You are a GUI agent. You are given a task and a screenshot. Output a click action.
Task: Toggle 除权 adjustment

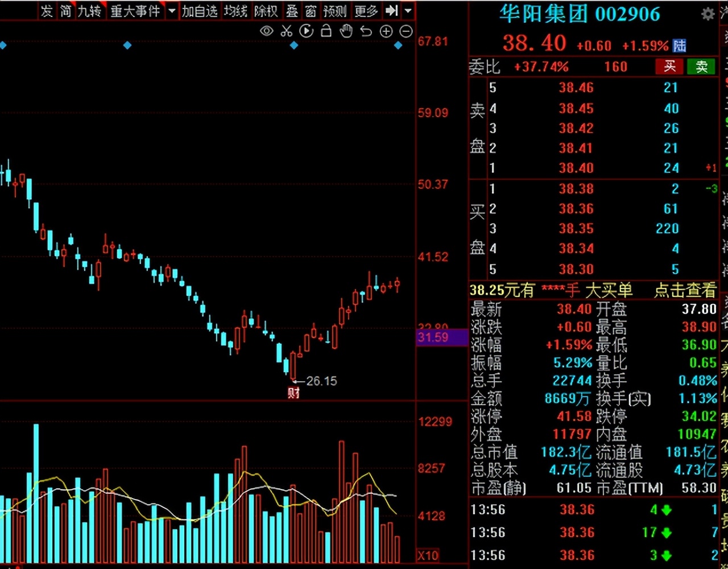point(266,11)
